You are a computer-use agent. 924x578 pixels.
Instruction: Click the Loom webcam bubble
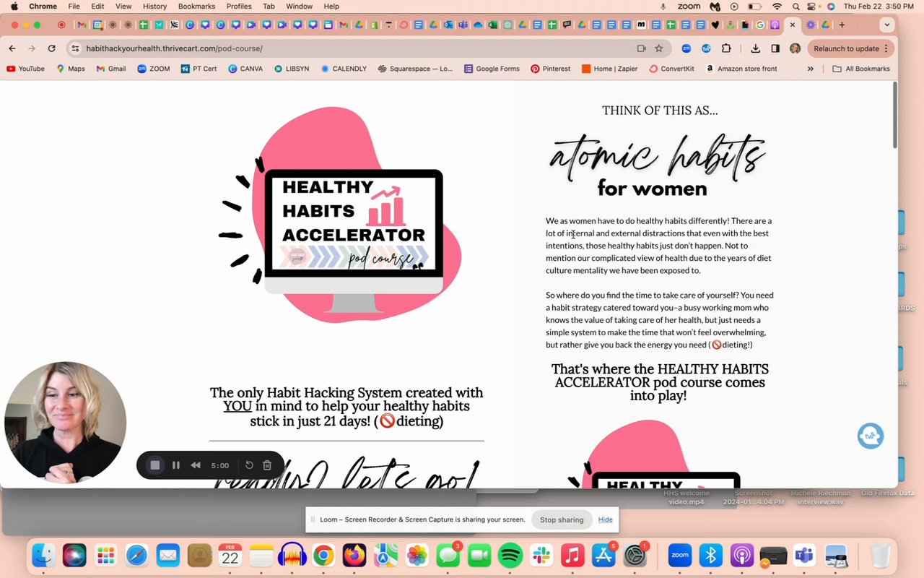point(65,422)
